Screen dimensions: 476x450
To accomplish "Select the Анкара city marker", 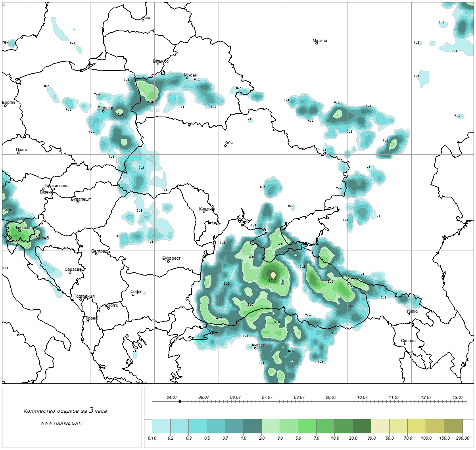I will click(255, 348).
